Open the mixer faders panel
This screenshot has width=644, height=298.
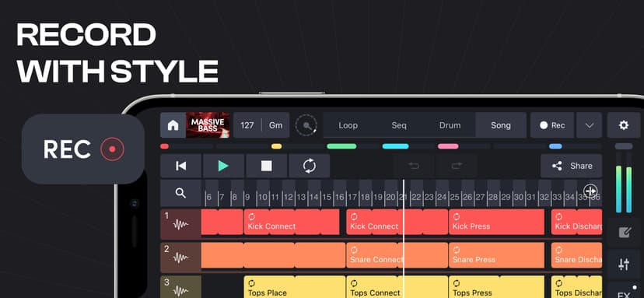click(x=624, y=265)
